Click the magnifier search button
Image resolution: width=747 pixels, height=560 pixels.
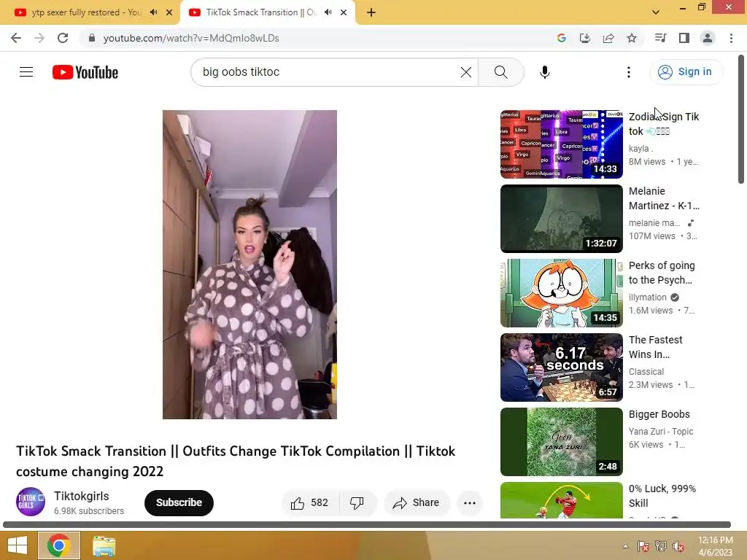pos(500,72)
